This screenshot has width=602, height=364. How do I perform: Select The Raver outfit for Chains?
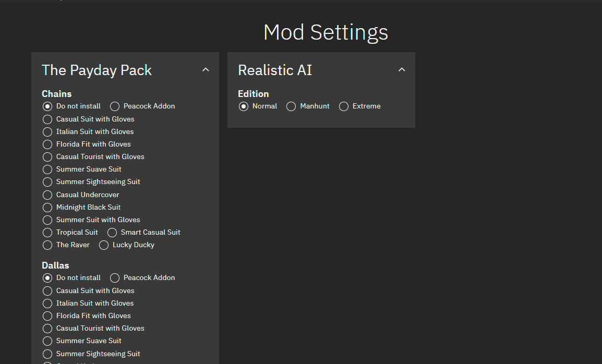coord(47,245)
